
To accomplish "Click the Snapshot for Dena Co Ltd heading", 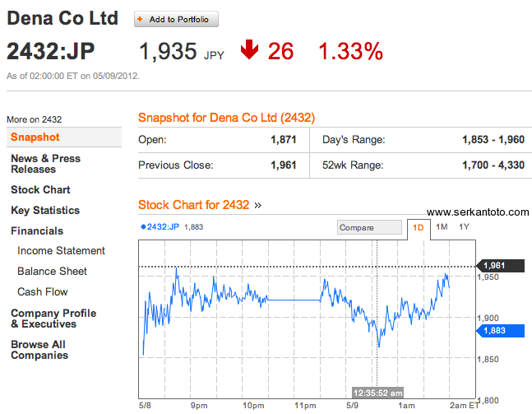I will [226, 118].
